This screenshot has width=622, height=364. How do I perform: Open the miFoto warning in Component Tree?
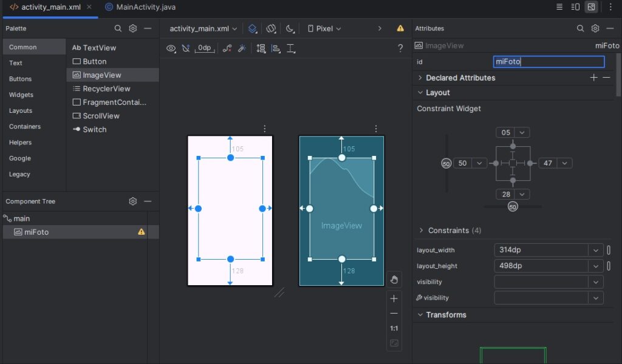click(141, 232)
